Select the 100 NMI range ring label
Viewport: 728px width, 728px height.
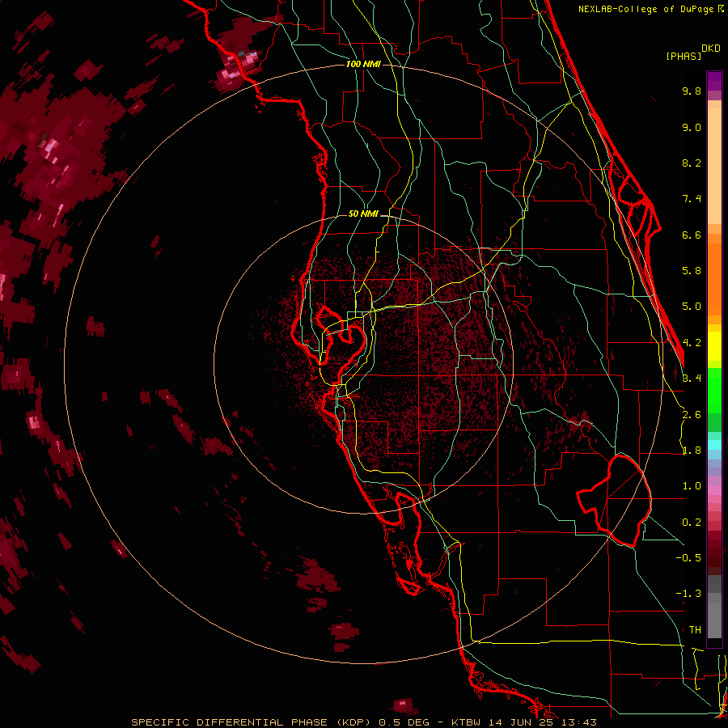tap(363, 64)
